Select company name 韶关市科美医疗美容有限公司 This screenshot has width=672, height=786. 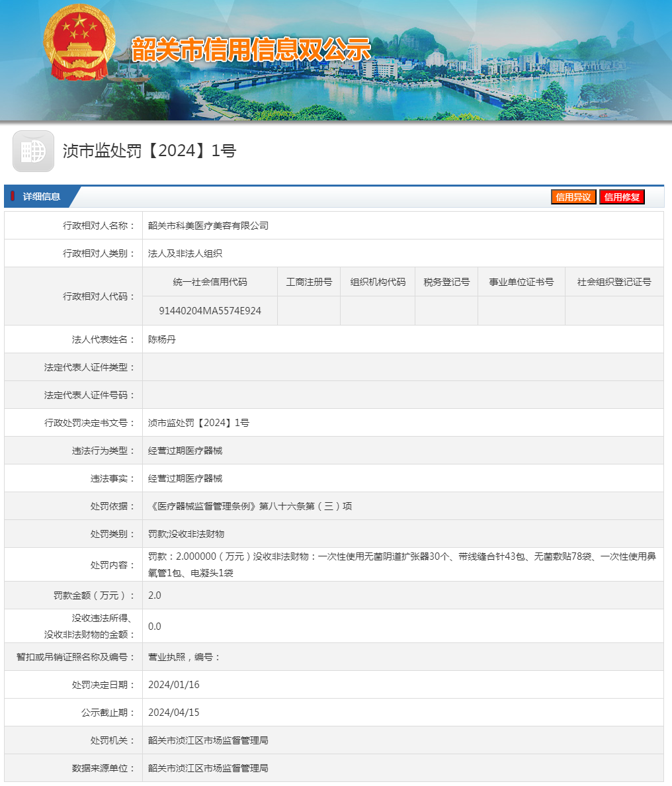coord(208,226)
